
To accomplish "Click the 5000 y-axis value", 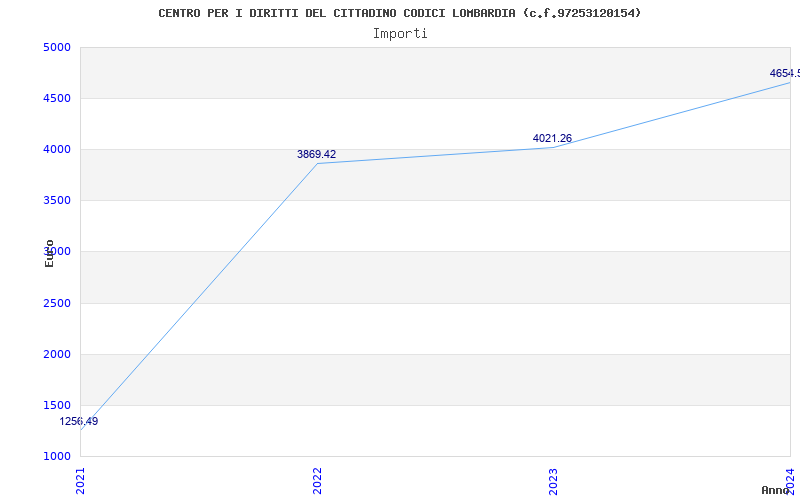I will coord(57,47).
